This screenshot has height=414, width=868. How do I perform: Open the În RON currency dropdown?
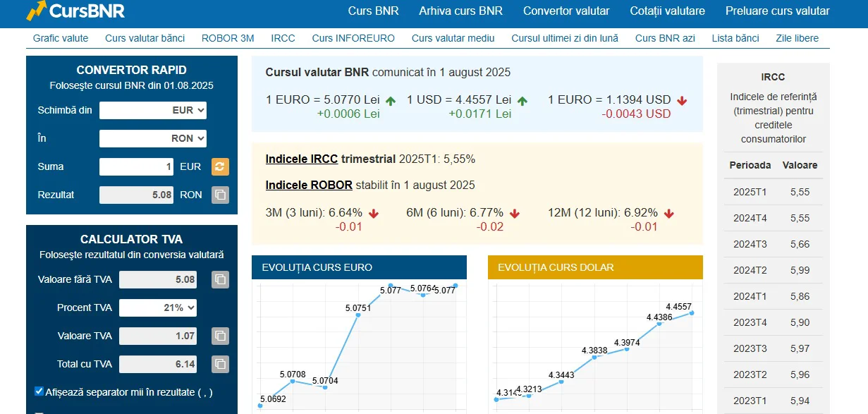pyautogui.click(x=153, y=138)
